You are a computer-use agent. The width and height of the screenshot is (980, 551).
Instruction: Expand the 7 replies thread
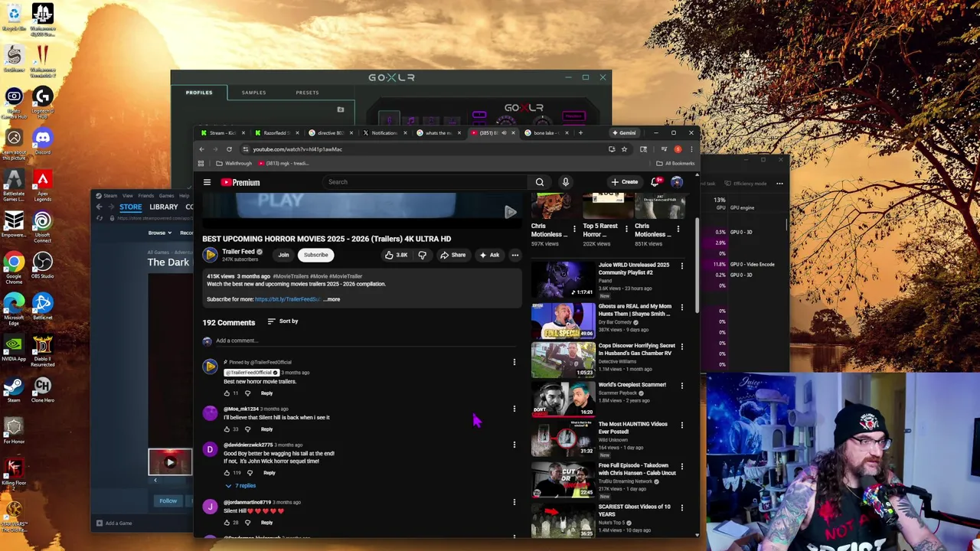point(241,486)
